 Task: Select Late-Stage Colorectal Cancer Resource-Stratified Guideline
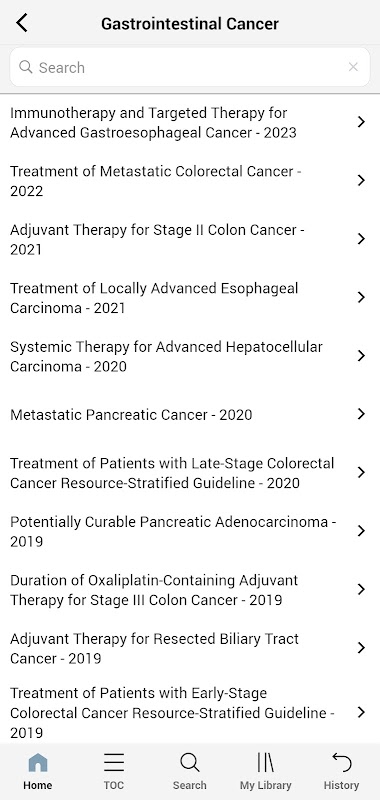click(190, 472)
